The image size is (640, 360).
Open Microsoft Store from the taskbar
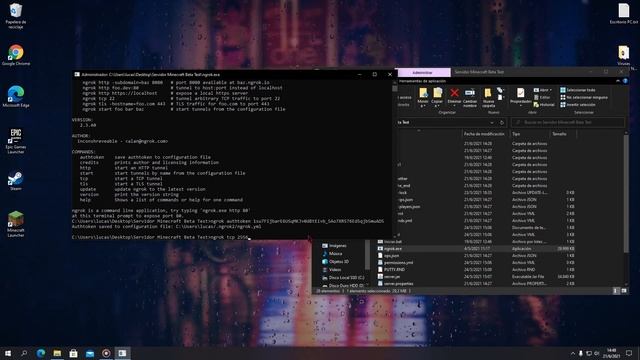[x=73, y=353]
